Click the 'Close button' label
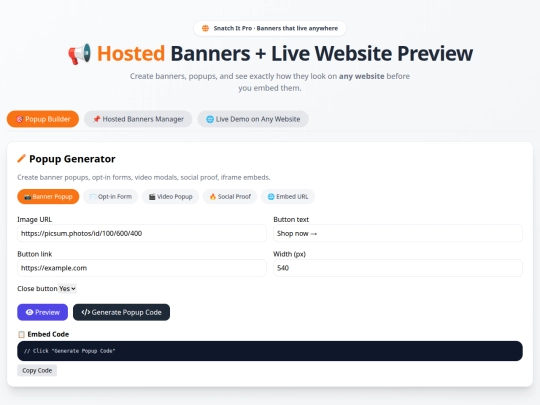This screenshot has width=540, height=405. [37, 289]
